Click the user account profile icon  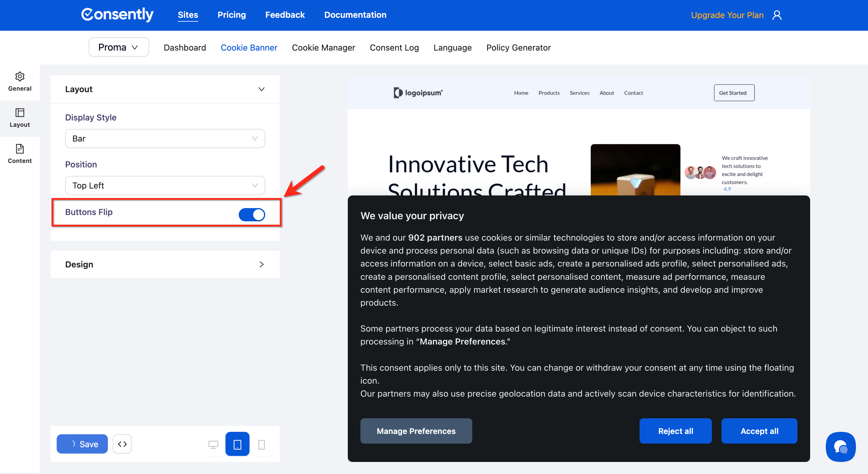[x=777, y=15]
